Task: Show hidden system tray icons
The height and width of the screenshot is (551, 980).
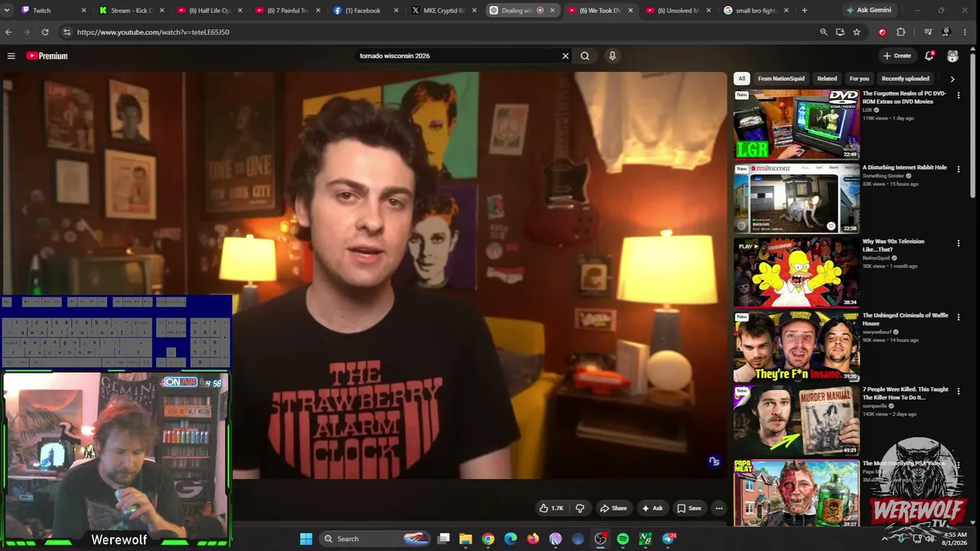Action: click(885, 539)
